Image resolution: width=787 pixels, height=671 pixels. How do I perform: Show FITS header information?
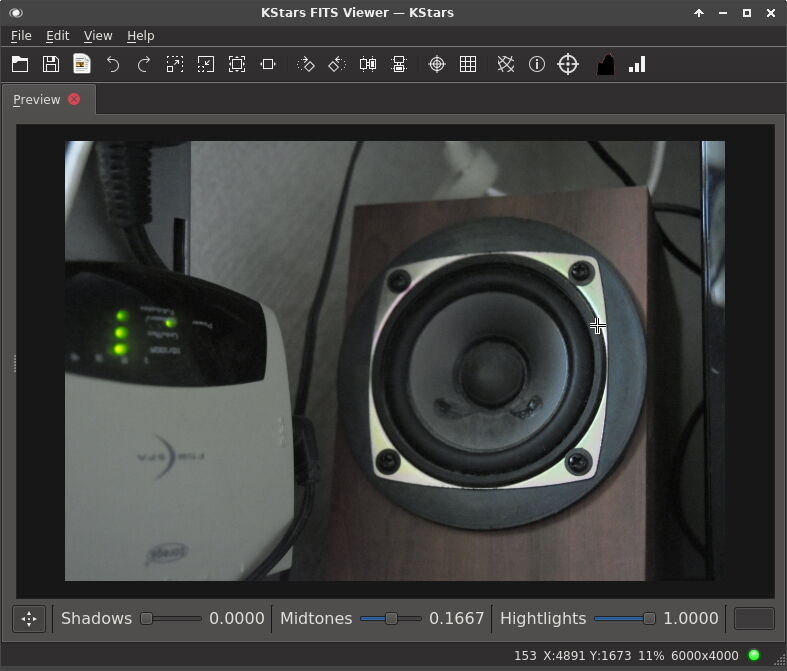click(537, 64)
